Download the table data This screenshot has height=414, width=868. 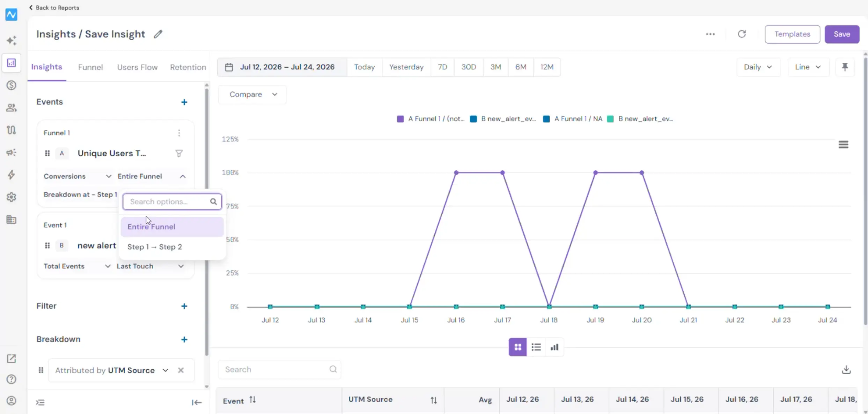pos(846,369)
